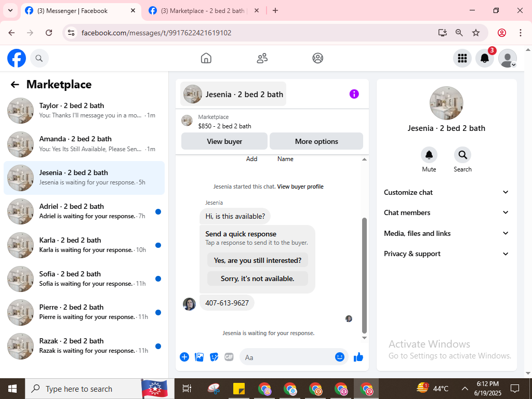Expand Privacy & support section

coord(446,254)
